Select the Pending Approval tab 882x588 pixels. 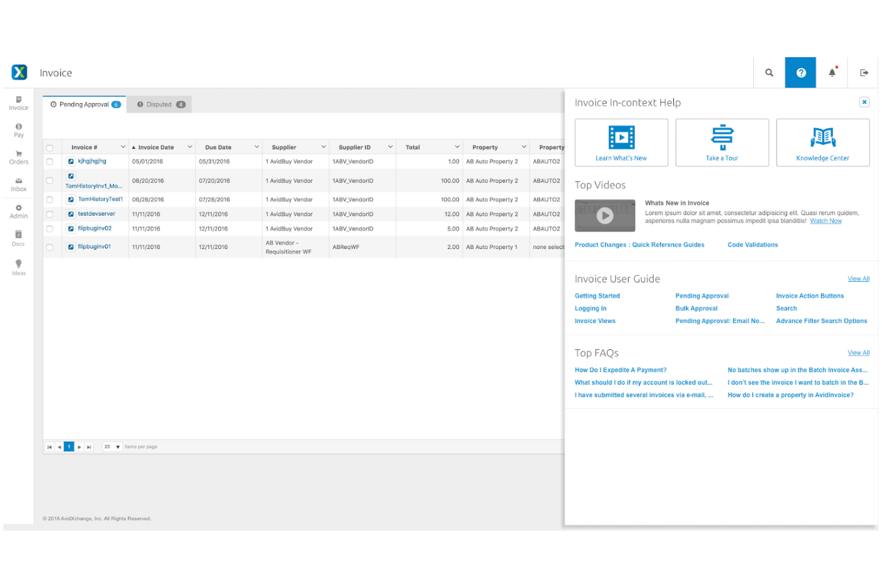[85, 104]
